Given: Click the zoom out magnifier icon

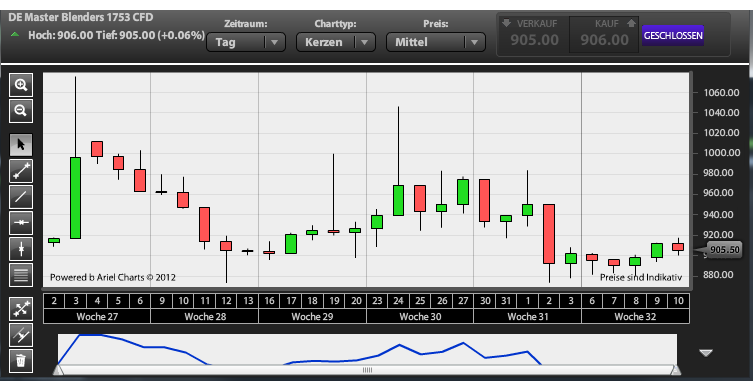Looking at the screenshot, I should click(x=21, y=111).
